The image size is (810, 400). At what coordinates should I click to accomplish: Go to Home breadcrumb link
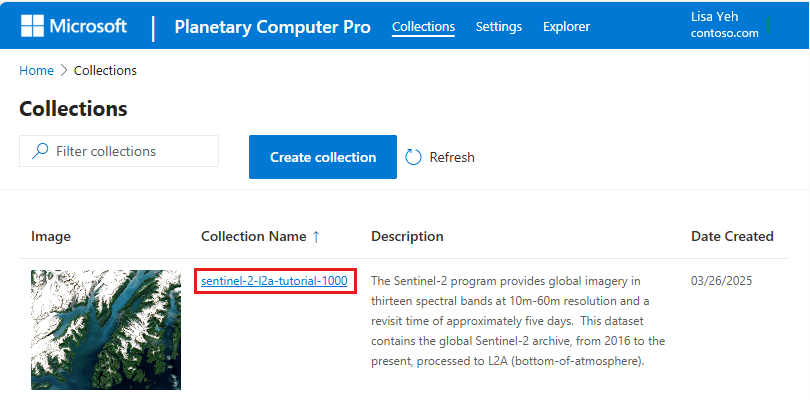(x=36, y=70)
